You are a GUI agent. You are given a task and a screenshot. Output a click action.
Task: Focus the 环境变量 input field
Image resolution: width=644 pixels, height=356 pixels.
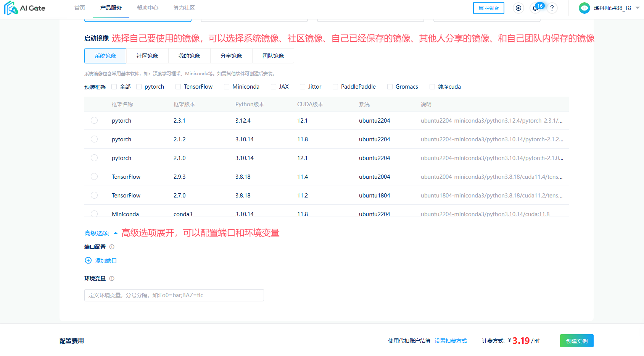click(x=174, y=295)
